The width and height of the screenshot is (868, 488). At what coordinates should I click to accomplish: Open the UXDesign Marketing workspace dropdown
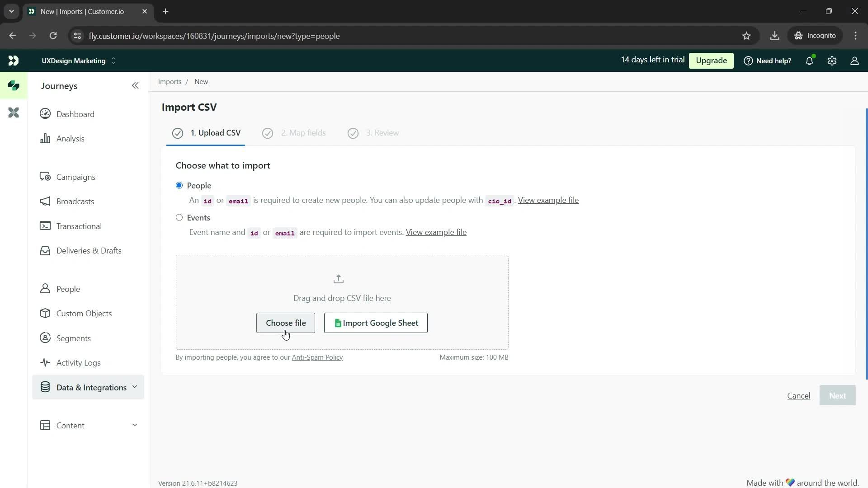tap(113, 61)
